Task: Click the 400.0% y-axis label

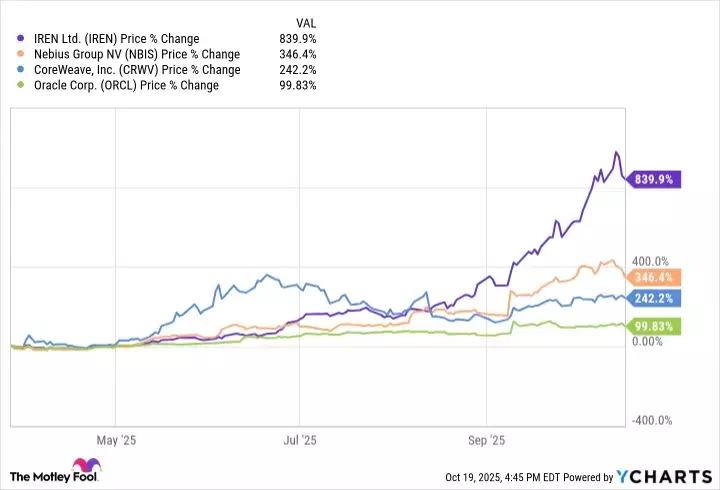Action: [651, 262]
